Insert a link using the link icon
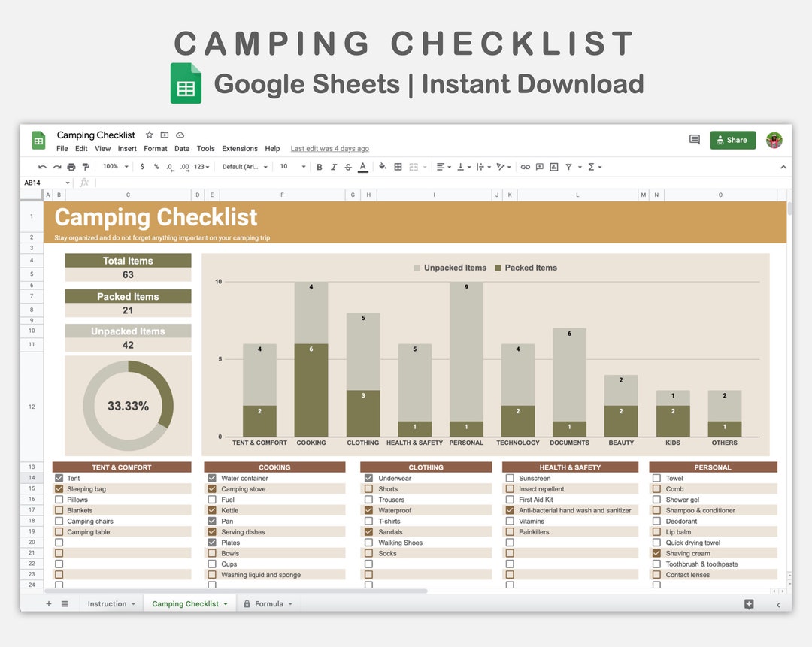This screenshot has height=647, width=812. (526, 167)
